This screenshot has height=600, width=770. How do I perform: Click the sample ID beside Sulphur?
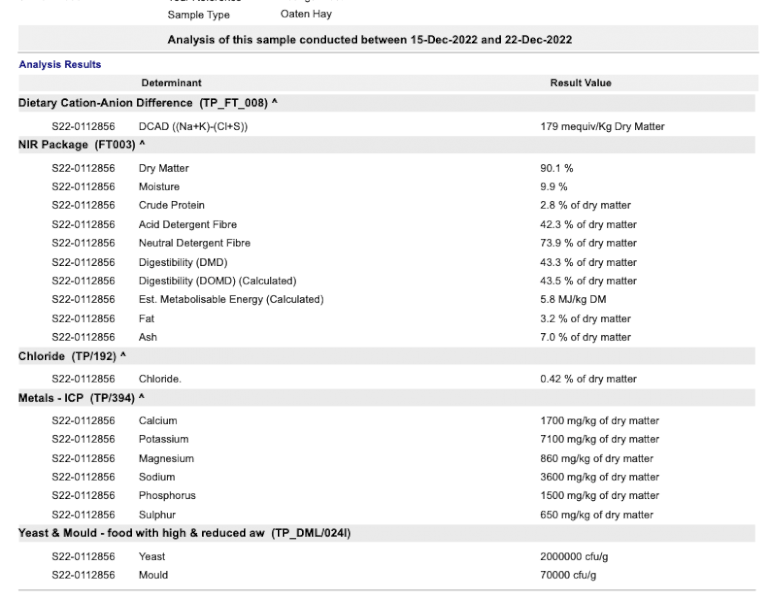[83, 515]
